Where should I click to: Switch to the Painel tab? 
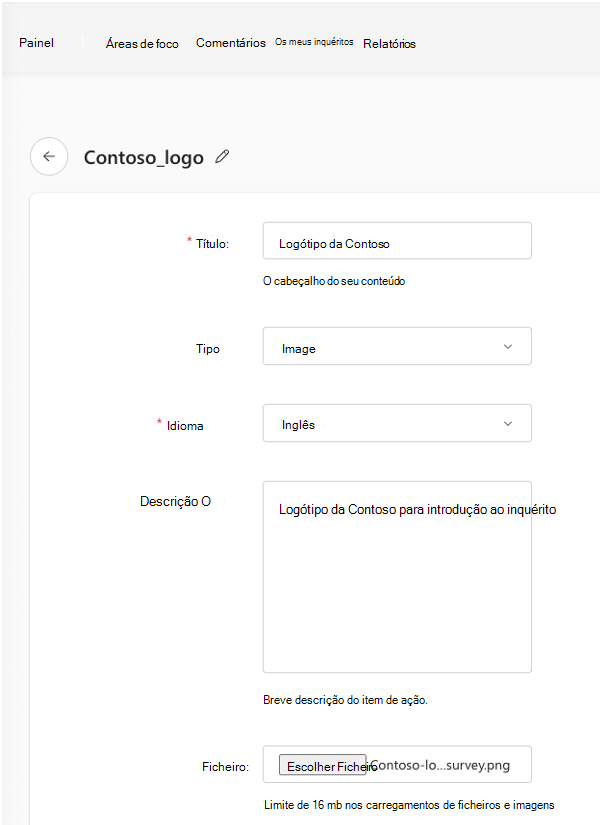[x=35, y=43]
